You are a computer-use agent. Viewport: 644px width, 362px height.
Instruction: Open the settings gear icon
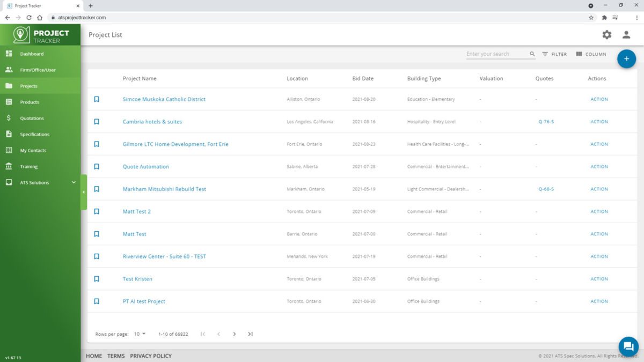pyautogui.click(x=606, y=35)
